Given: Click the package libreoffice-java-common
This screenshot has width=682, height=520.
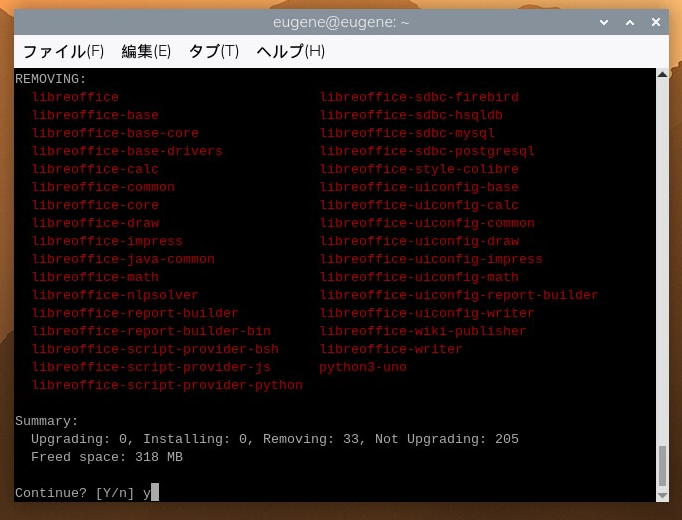Looking at the screenshot, I should pyautogui.click(x=123, y=259).
